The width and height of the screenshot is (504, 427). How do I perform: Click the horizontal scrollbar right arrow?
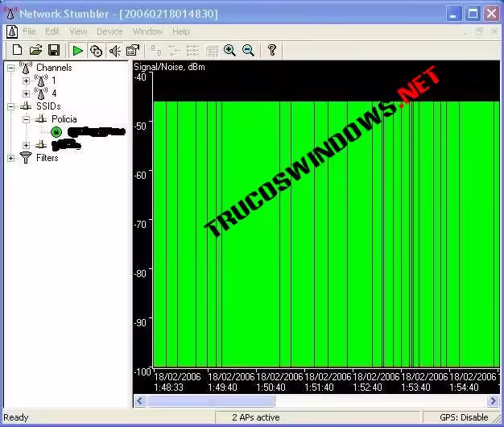point(493,401)
